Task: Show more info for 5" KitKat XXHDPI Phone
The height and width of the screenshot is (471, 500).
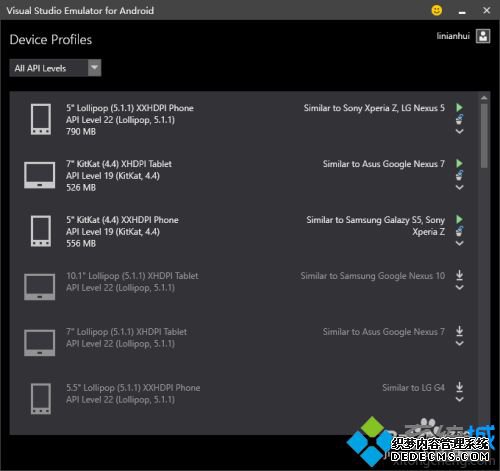Action: (x=459, y=243)
